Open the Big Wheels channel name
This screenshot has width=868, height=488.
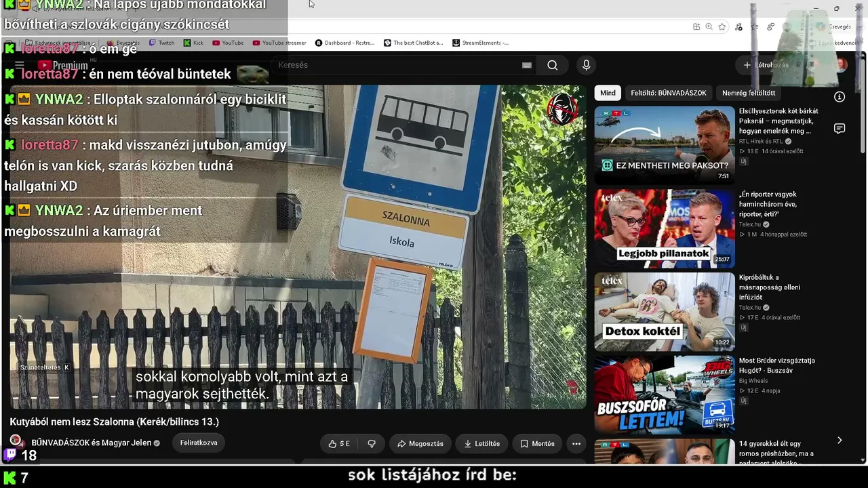(x=753, y=381)
